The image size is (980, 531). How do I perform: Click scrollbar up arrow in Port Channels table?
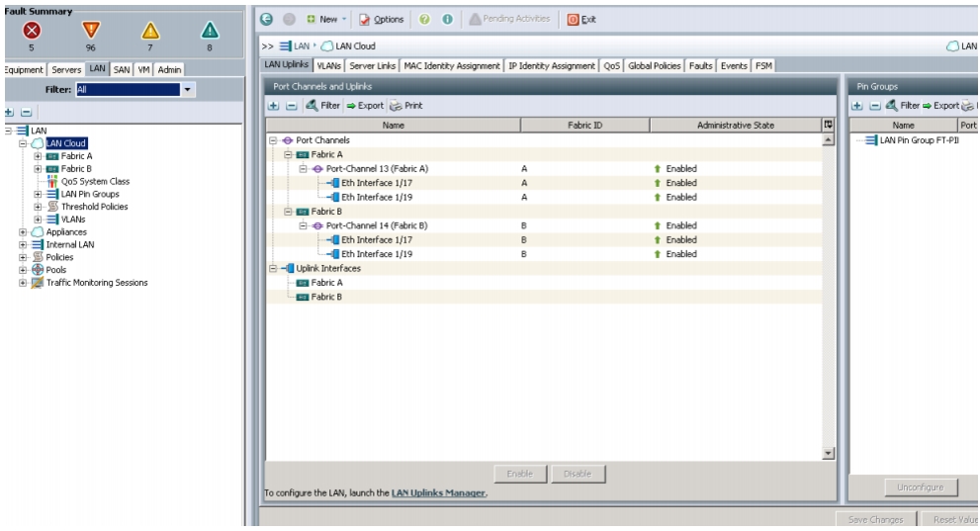[828, 140]
